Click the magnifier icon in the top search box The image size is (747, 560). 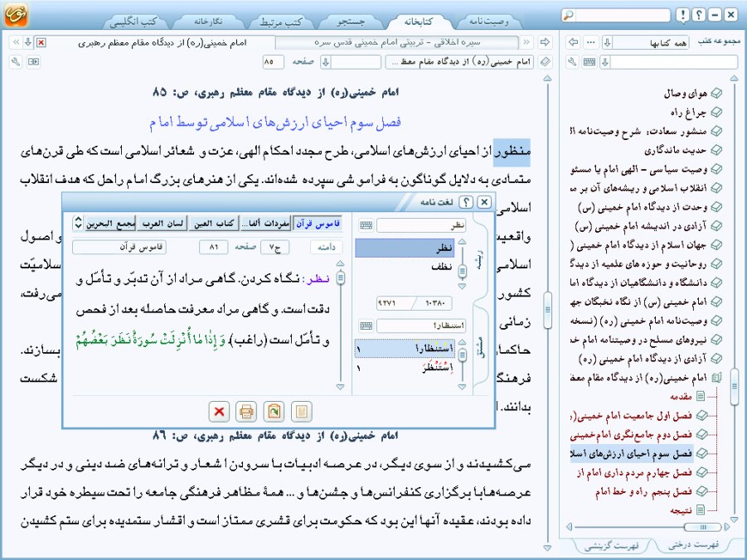tap(568, 15)
